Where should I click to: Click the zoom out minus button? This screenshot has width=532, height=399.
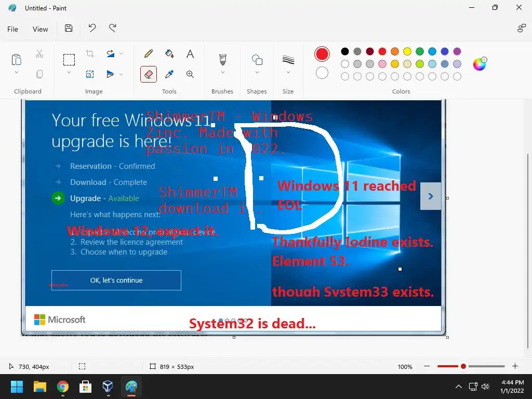click(427, 366)
